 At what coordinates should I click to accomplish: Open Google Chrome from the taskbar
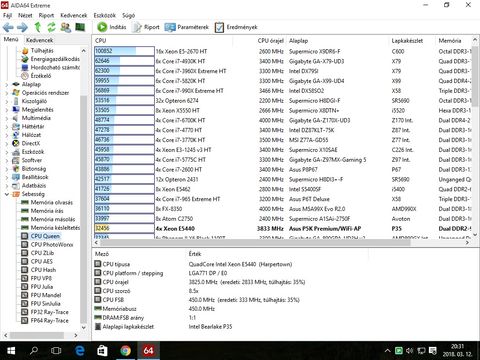tap(125, 351)
